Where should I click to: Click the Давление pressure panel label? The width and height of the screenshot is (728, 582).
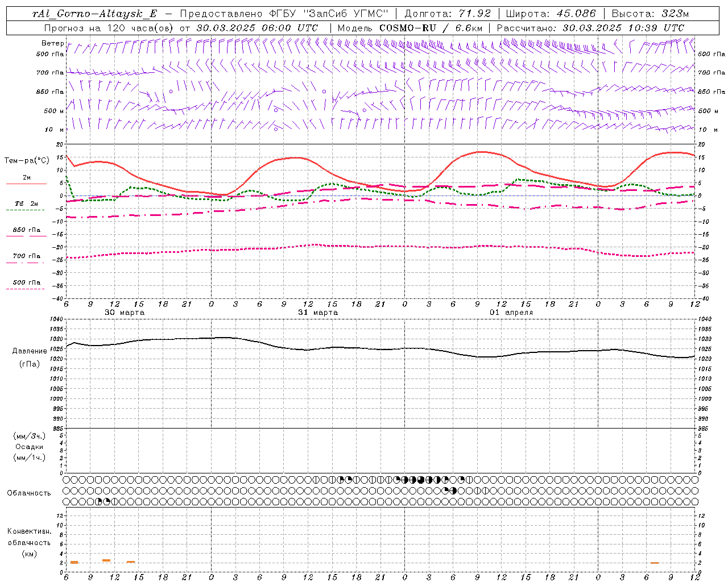tap(30, 351)
